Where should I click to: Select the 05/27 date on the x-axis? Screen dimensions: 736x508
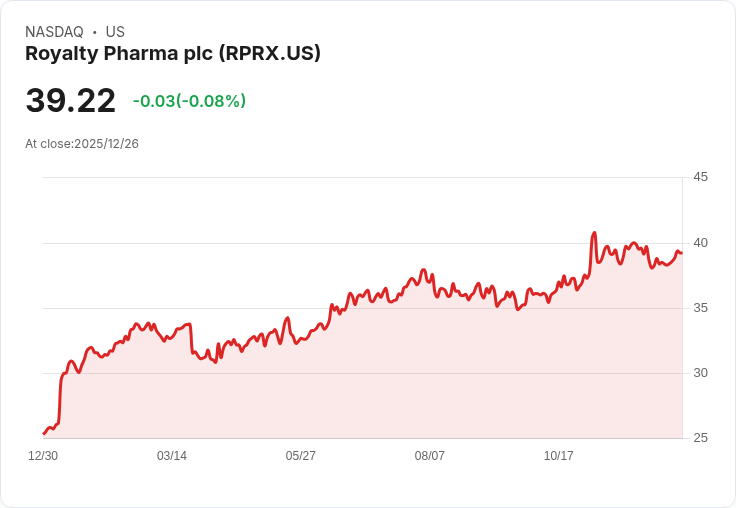[301, 456]
